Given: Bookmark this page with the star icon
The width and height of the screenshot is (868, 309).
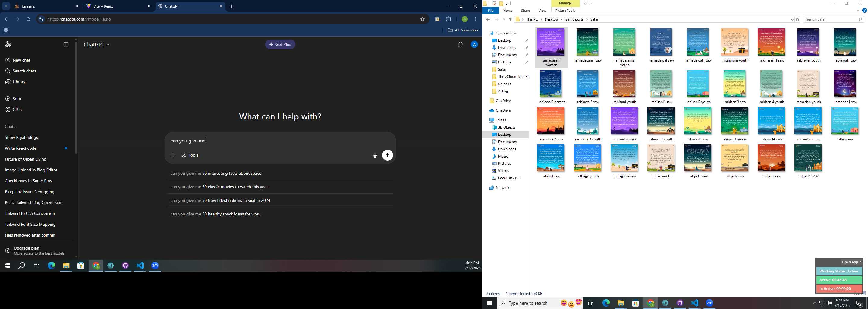Looking at the screenshot, I should point(422,19).
